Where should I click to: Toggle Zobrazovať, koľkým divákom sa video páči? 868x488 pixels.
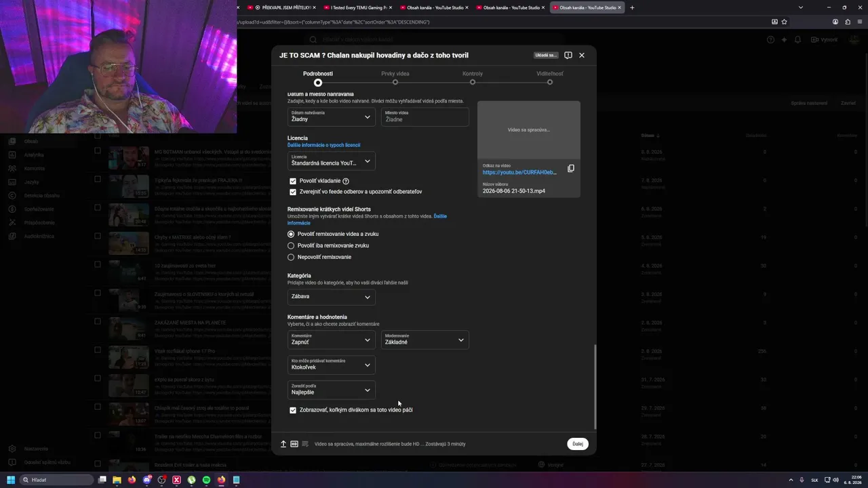[293, 410]
